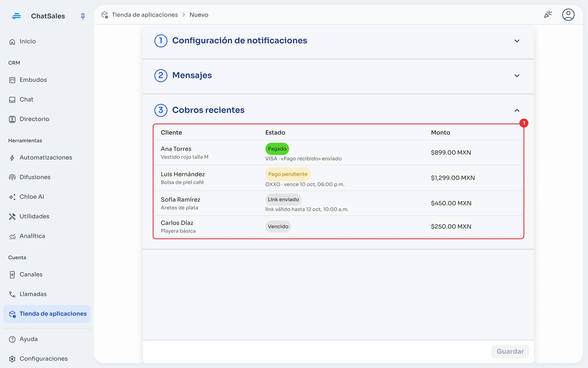Screen dimensions: 588x368
Task: Click the Guardar button
Action: point(510,351)
